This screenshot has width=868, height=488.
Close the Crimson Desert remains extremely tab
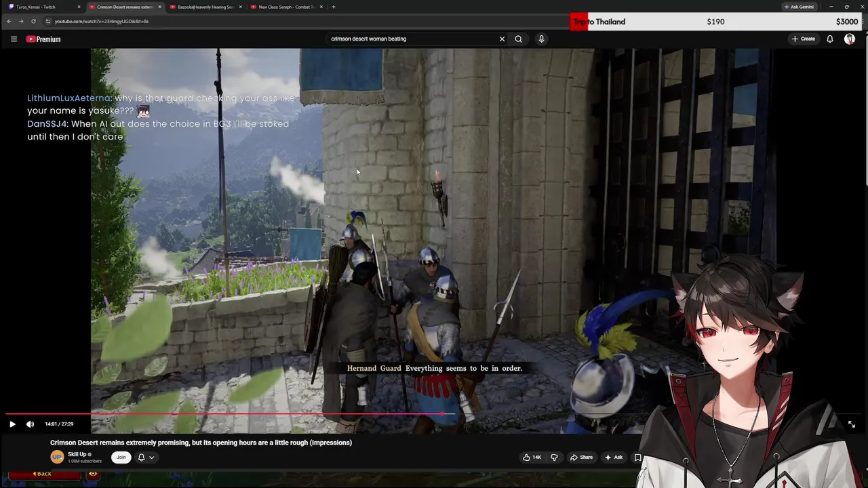159,7
